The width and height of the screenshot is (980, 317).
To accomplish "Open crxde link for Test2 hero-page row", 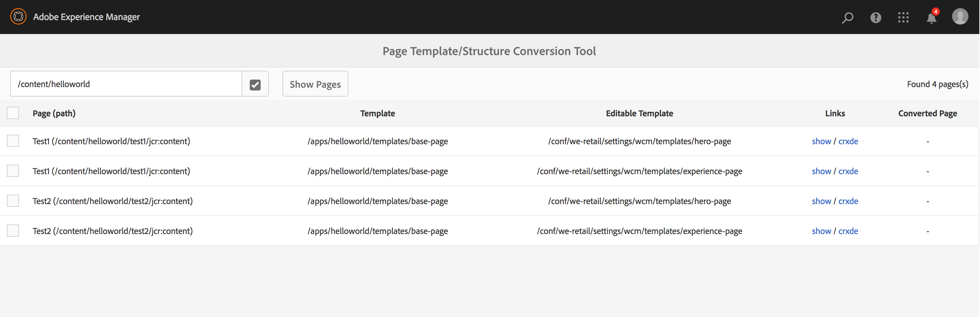I will [x=848, y=201].
